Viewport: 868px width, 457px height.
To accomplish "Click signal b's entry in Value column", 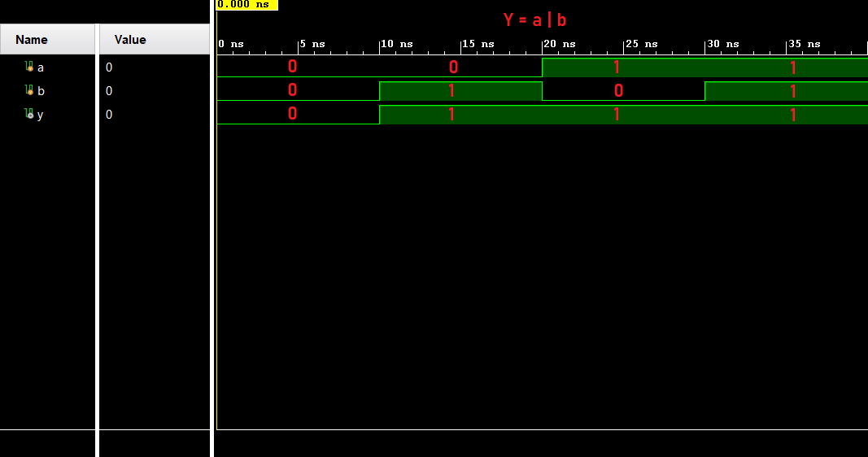I will coord(109,91).
